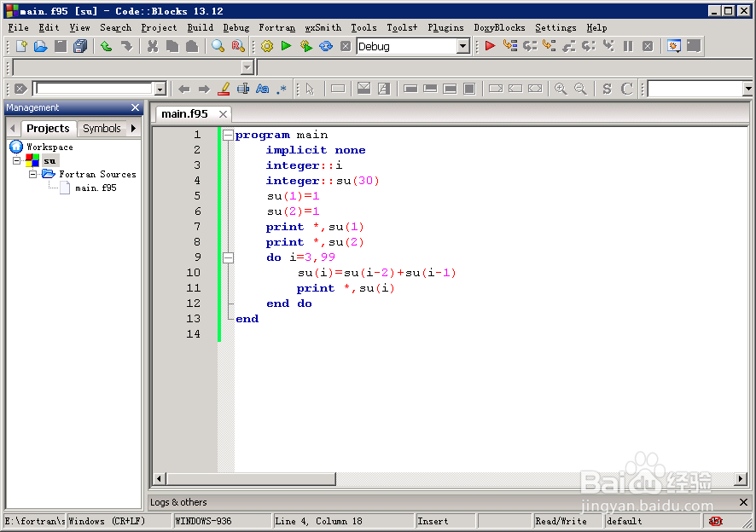This screenshot has height=532, width=756.
Task: Open the File menu
Action: tap(18, 27)
